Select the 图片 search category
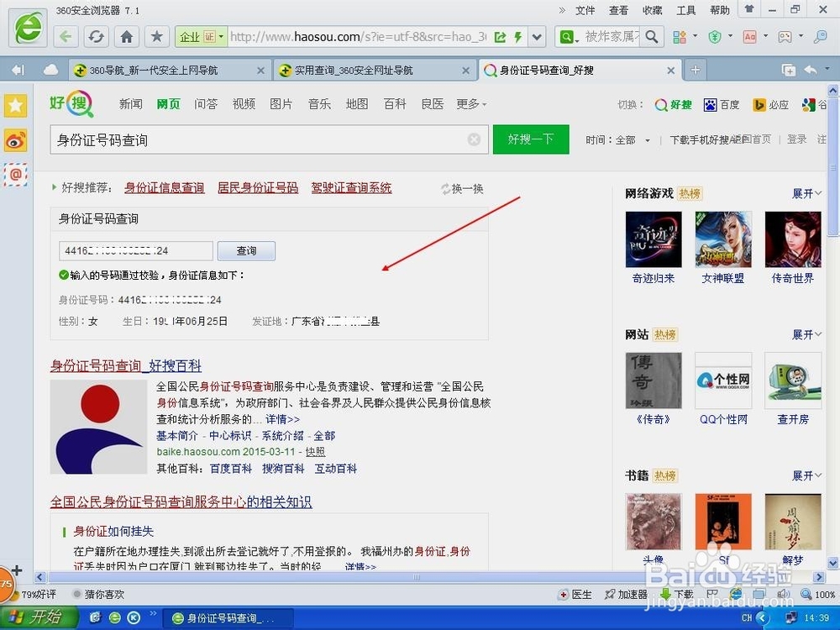This screenshot has height=630, width=840. coord(281,104)
